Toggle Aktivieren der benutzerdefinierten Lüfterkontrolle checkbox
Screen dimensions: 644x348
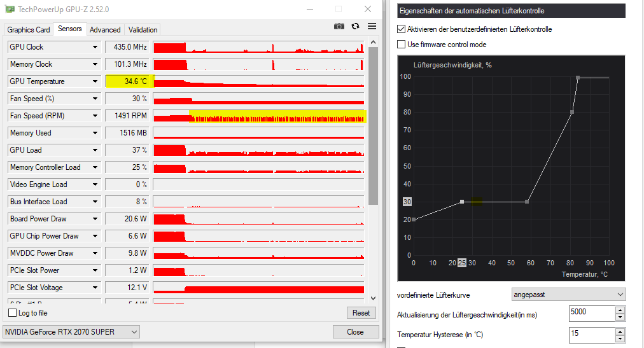(402, 29)
